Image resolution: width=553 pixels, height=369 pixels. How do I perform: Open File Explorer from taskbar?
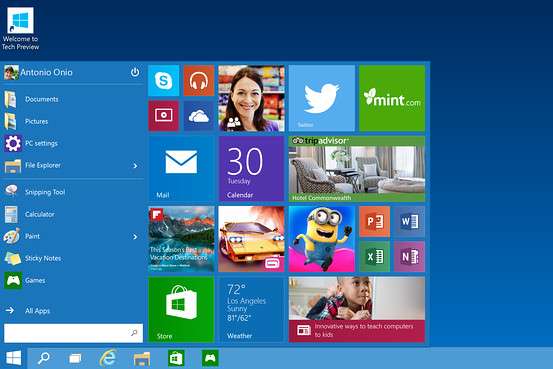[142, 359]
